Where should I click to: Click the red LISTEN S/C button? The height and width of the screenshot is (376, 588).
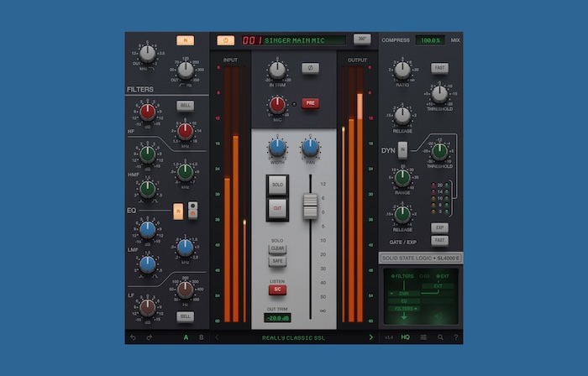point(277,290)
